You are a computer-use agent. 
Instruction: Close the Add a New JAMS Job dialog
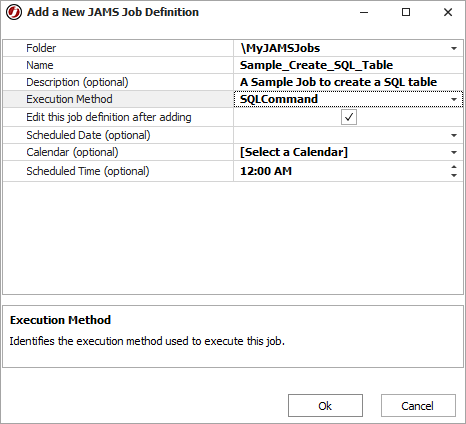click(x=448, y=12)
